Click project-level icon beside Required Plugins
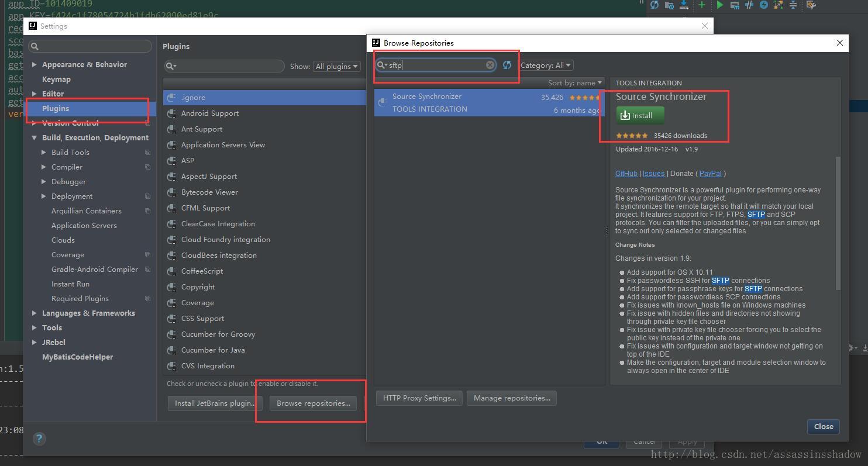Screen dimensions: 868x466 point(147,299)
